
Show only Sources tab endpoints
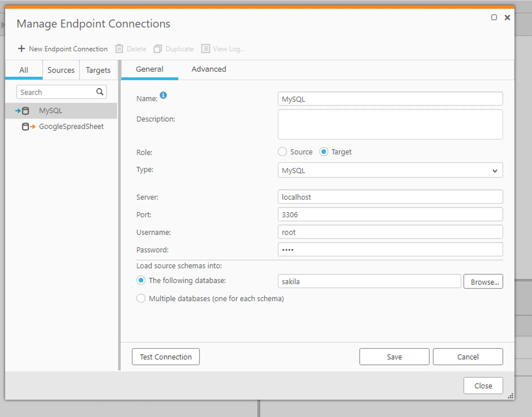coord(61,70)
